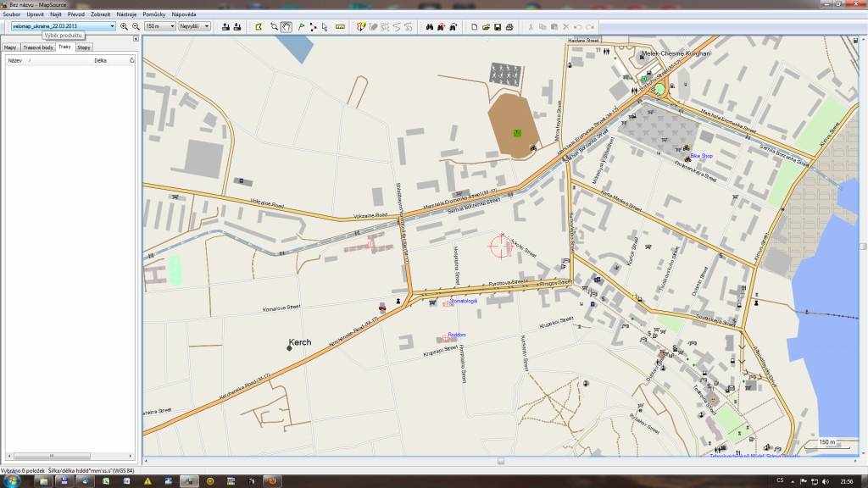Switch to the Trasové body tab
The width and height of the screenshot is (868, 488).
pos(38,47)
